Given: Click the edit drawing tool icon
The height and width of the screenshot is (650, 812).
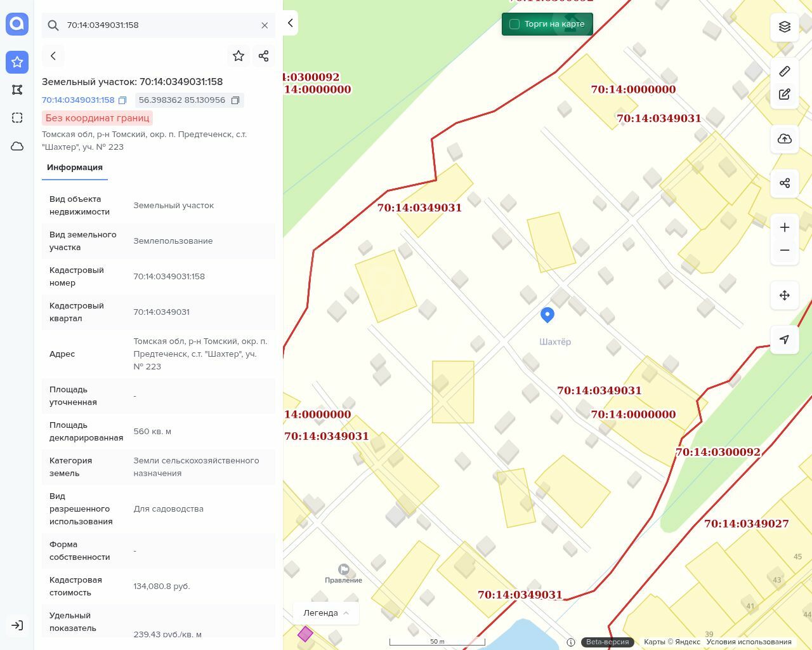Looking at the screenshot, I should [x=785, y=95].
